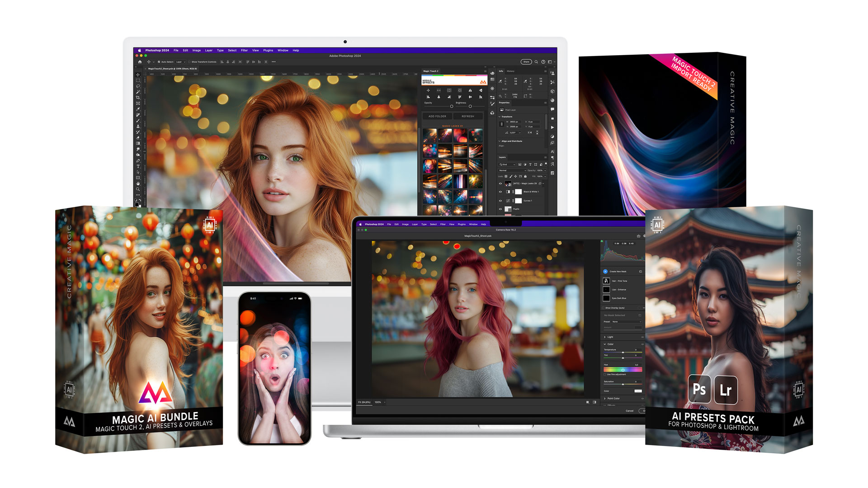Enable the Use fine adjustment checkbox

click(605, 374)
